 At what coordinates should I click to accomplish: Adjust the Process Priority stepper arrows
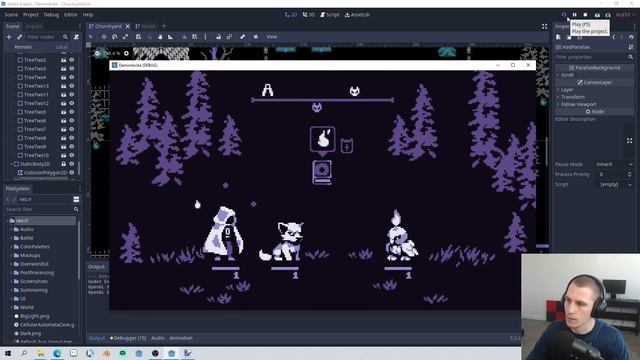pos(629,174)
